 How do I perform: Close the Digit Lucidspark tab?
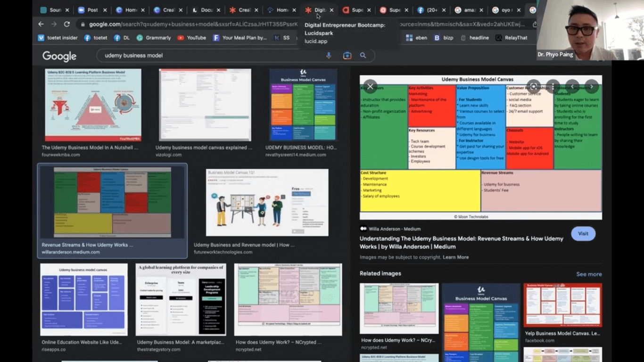[x=331, y=10]
